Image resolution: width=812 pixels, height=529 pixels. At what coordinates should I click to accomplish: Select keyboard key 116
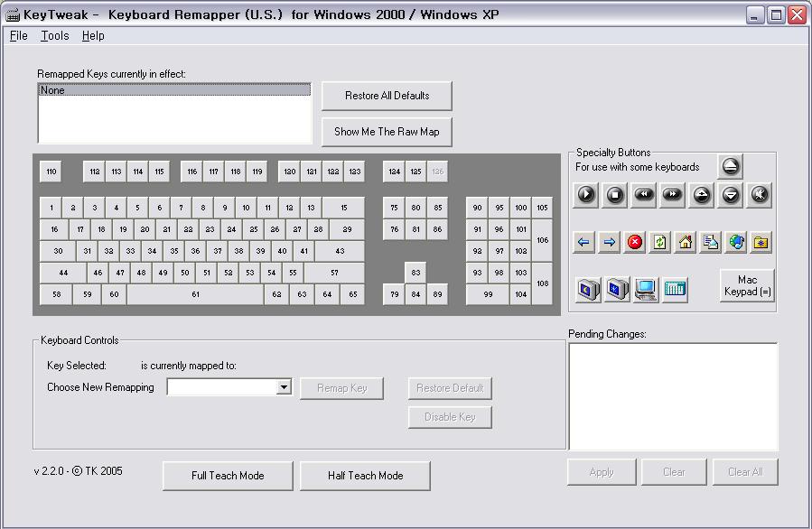pos(192,172)
